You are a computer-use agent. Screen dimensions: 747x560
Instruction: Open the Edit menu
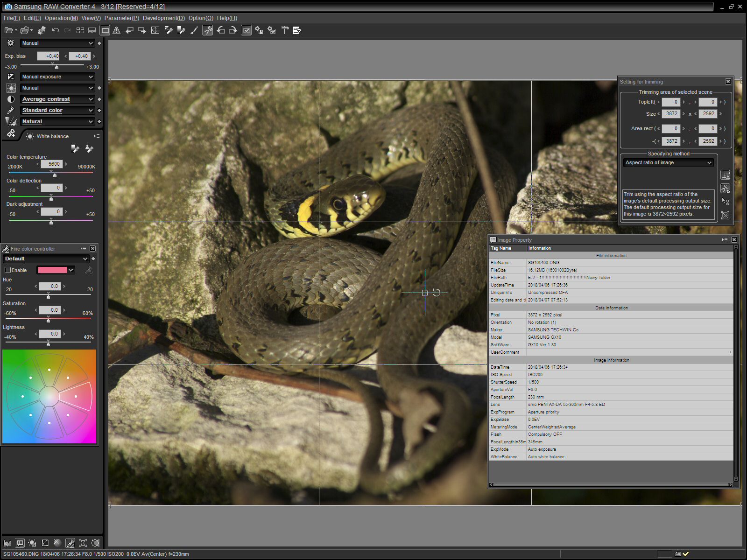[32, 18]
